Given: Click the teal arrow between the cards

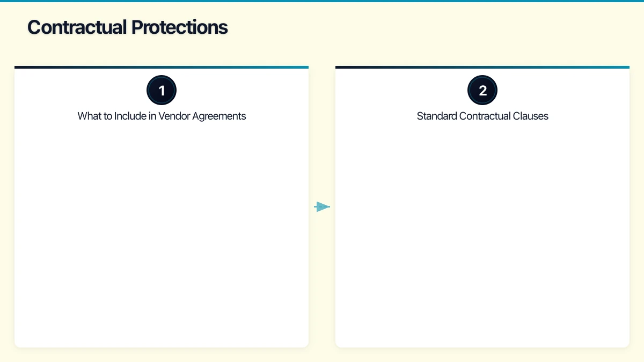Looking at the screenshot, I should (322, 206).
